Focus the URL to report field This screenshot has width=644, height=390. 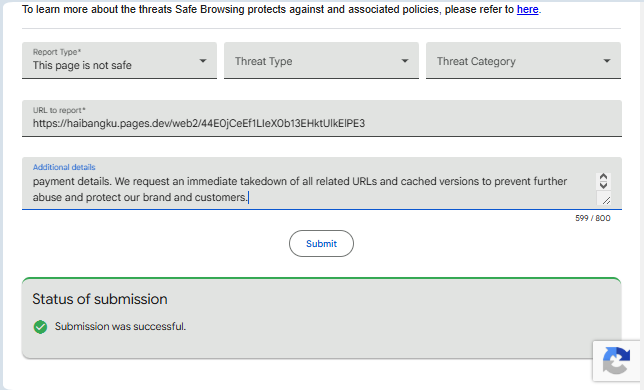coord(322,118)
